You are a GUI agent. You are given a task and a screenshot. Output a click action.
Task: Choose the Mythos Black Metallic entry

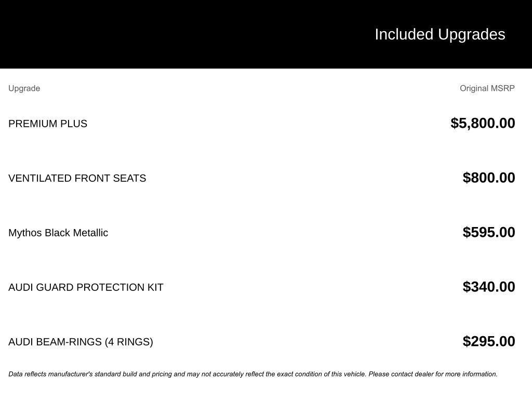[x=58, y=233]
